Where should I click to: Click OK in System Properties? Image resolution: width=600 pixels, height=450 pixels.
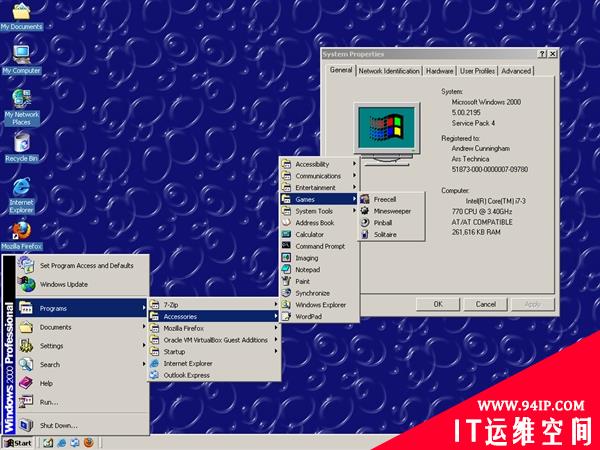(x=438, y=304)
